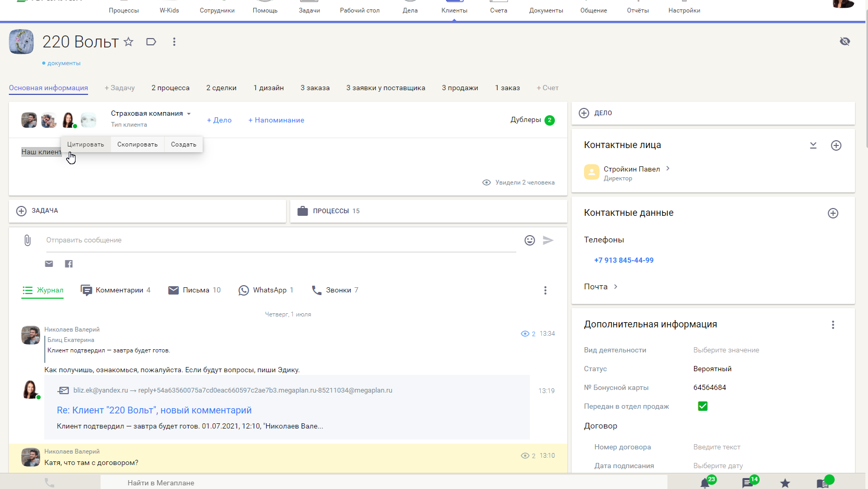The width and height of the screenshot is (868, 489).
Task: Open the Основная информация tab
Action: click(x=48, y=88)
